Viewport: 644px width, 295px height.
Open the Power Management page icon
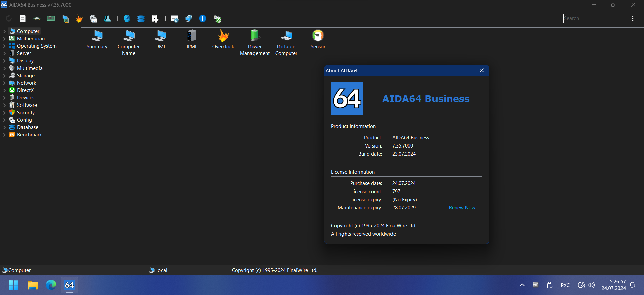coord(255,43)
